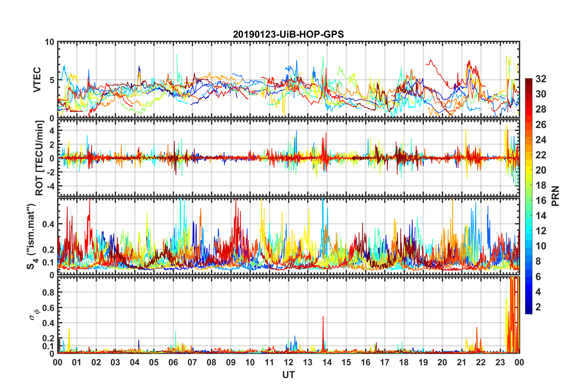577x392 pixels.
Task: Select PRN colorbar tick label 30
Action: [x=541, y=94]
